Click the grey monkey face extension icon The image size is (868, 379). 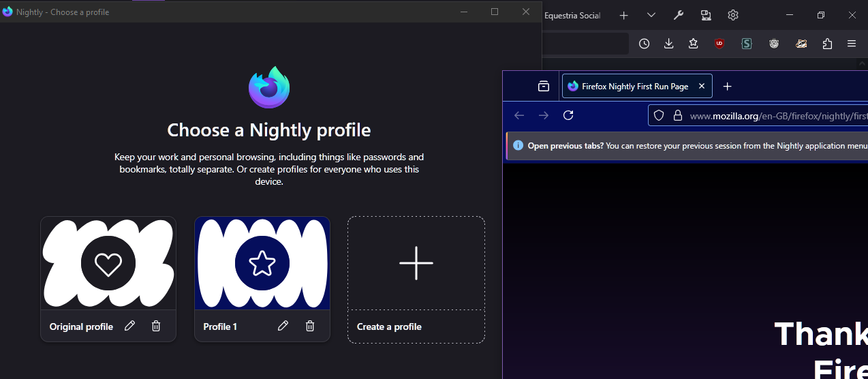pyautogui.click(x=774, y=44)
